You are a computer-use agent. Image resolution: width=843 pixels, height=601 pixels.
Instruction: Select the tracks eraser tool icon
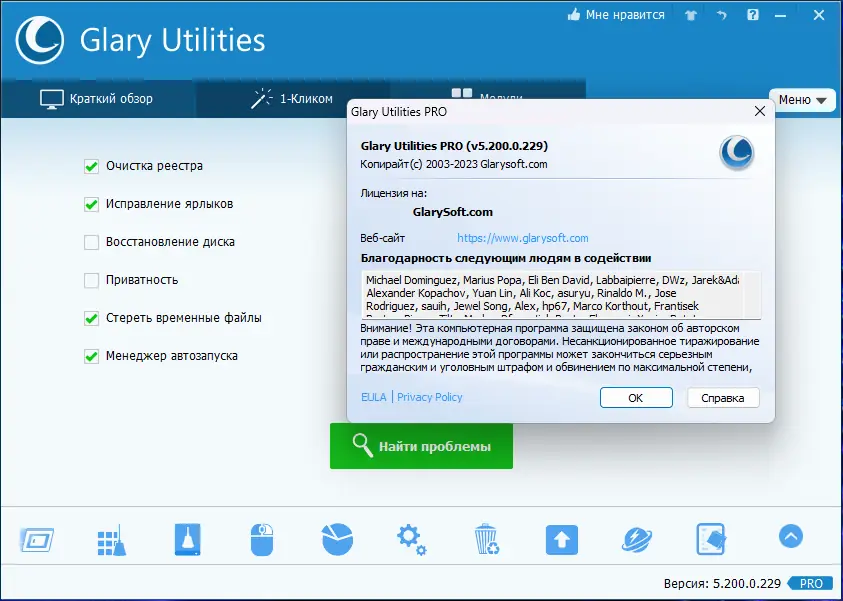[x=711, y=540]
